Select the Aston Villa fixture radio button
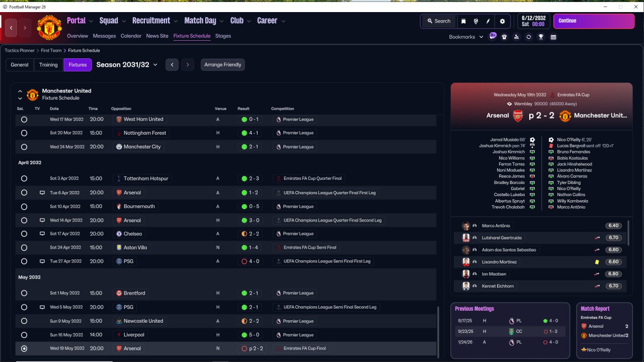Viewport: 644px width, 362px height. coord(24,247)
